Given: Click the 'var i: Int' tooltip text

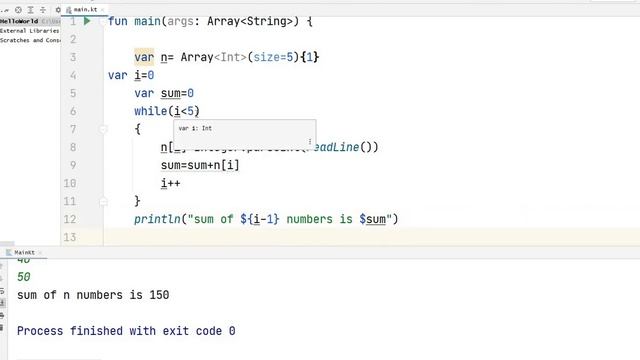Looking at the screenshot, I should point(195,128).
